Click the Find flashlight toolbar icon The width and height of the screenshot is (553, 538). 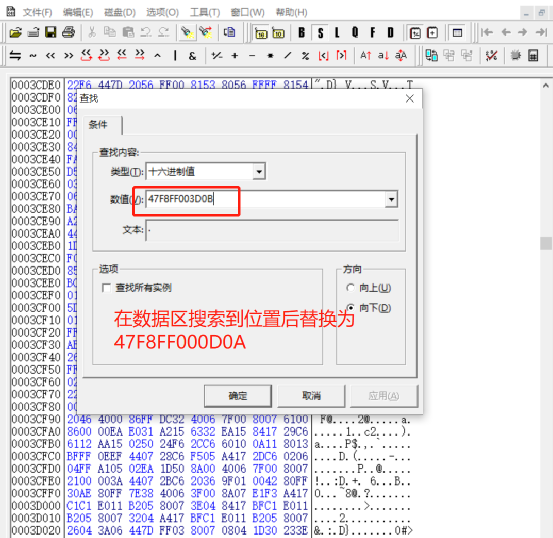pyautogui.click(x=187, y=33)
